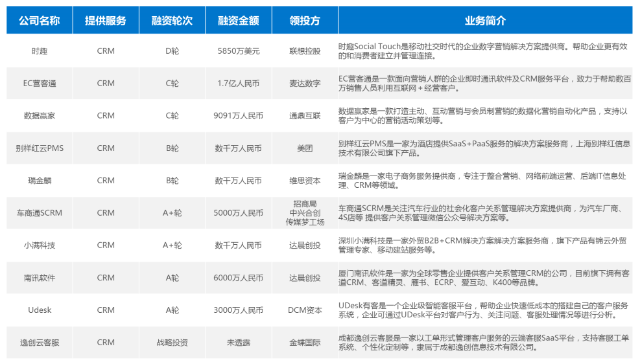640x364 pixels.
Task: Click the 麦达数字 investor cell
Action: tap(305, 84)
